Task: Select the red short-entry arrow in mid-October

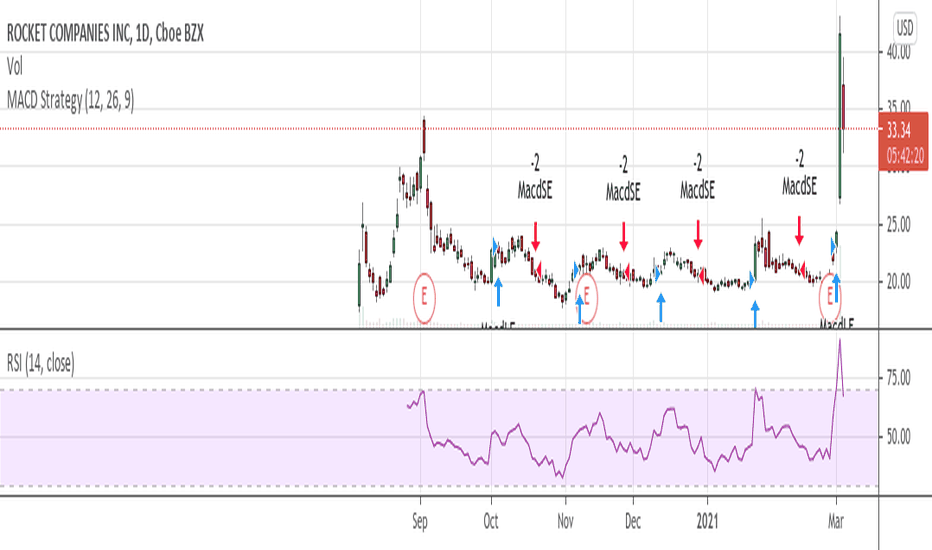Action: click(x=536, y=236)
